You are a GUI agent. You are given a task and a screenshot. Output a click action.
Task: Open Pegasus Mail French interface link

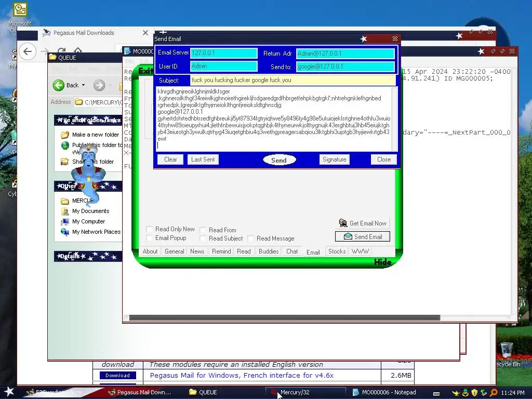242,375
